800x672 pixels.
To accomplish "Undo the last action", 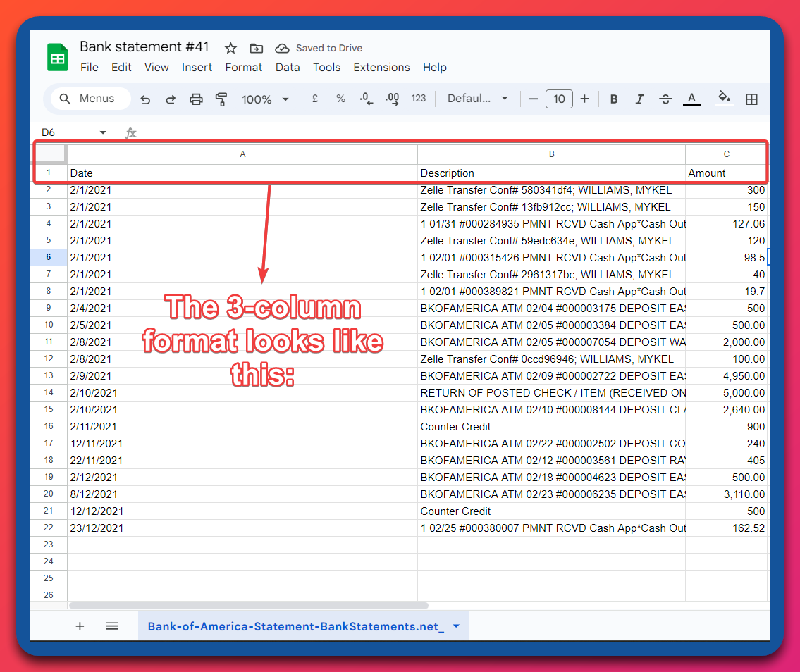I will 145,99.
